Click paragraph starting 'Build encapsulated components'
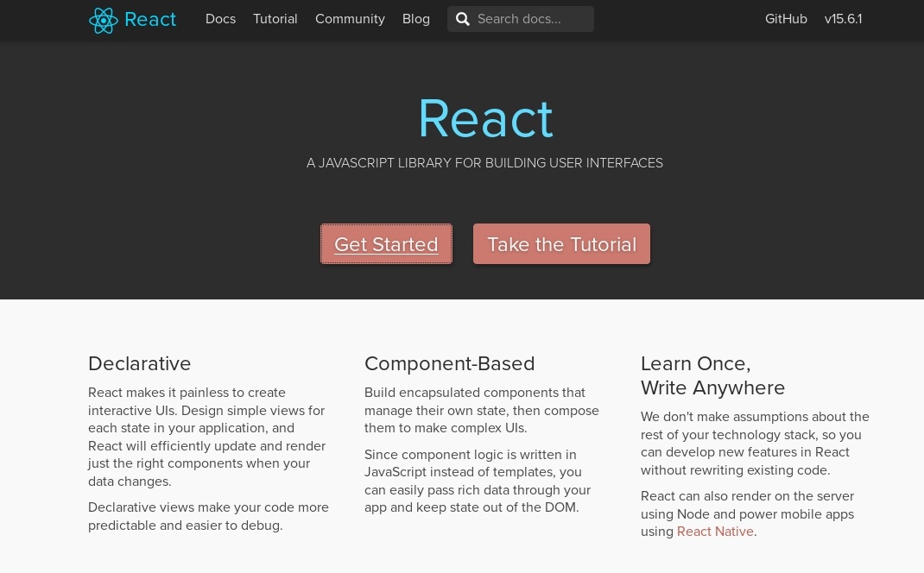The height and width of the screenshot is (573, 924). point(482,411)
